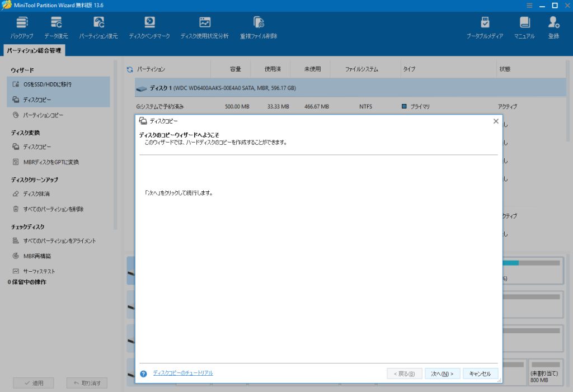Click the 戻る(B) button in the wizard

pos(404,374)
